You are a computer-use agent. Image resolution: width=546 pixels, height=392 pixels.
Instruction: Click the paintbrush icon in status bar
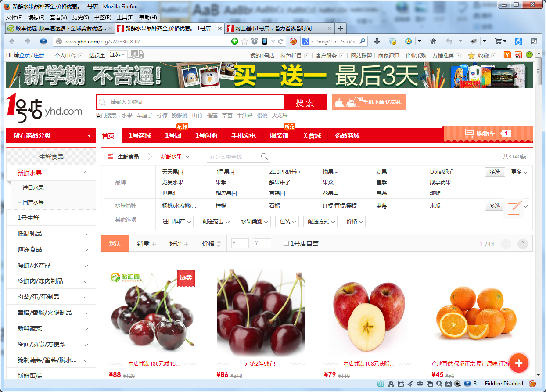tap(410, 384)
